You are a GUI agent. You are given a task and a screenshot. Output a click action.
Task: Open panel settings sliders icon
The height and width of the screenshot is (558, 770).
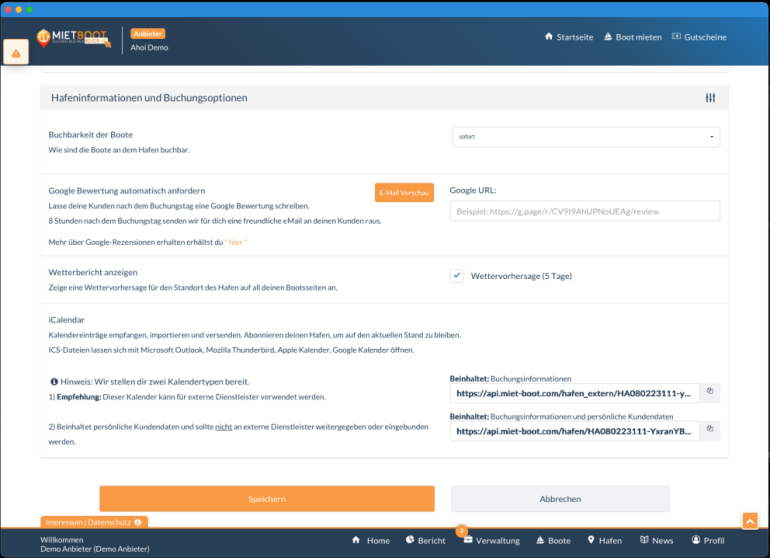pos(710,98)
